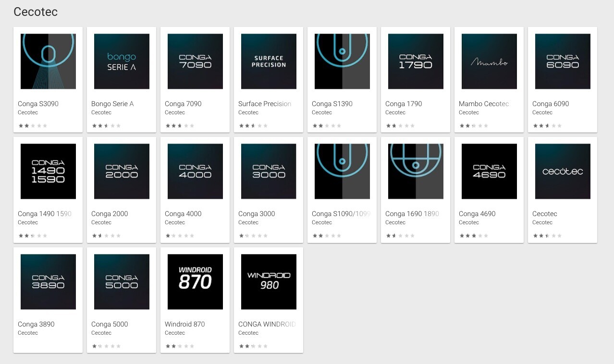This screenshot has height=364, width=614.
Task: Click the Mambo Cecotec app icon
Action: [x=489, y=61]
